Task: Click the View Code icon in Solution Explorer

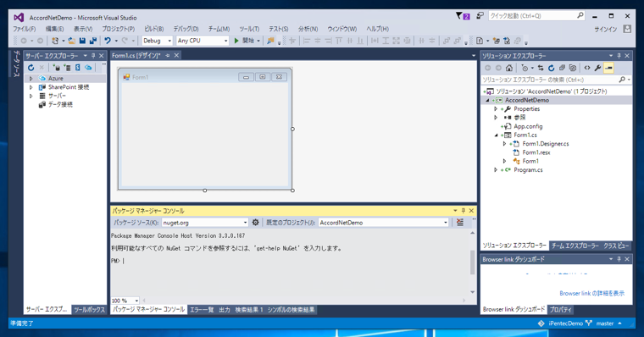Action: pyautogui.click(x=587, y=68)
